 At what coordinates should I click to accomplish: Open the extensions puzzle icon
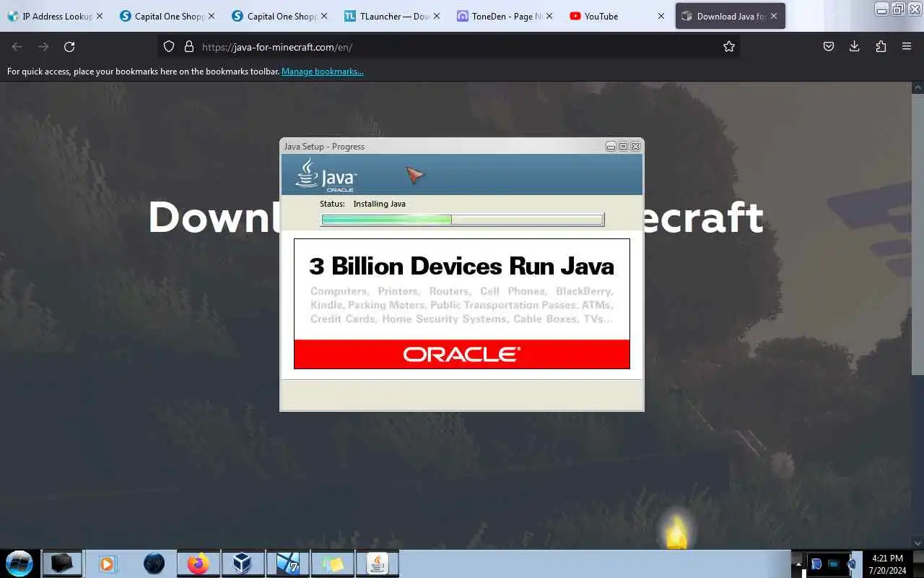(881, 47)
